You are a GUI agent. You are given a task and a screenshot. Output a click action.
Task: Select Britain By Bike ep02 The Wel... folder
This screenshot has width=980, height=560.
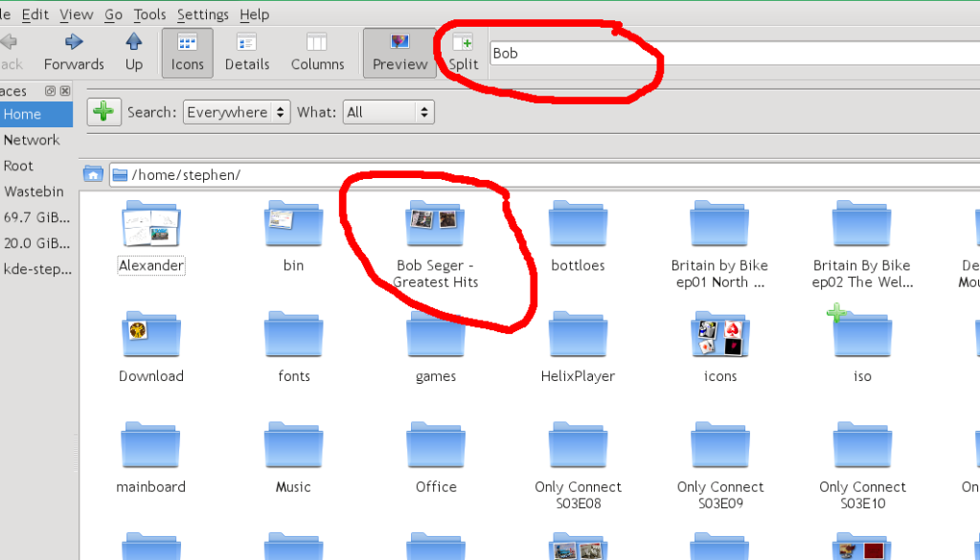(862, 245)
